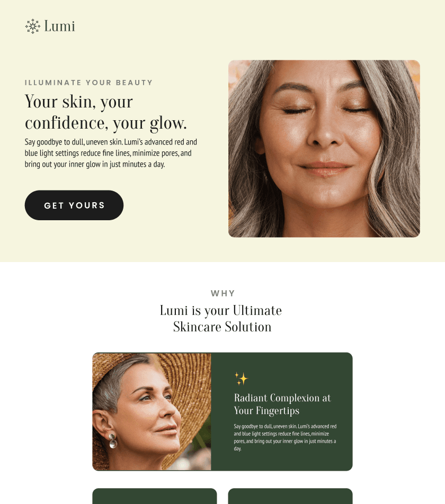Screen dimensions: 445x504
Task: Click the Lumi wordmark text
Action: coord(60,26)
